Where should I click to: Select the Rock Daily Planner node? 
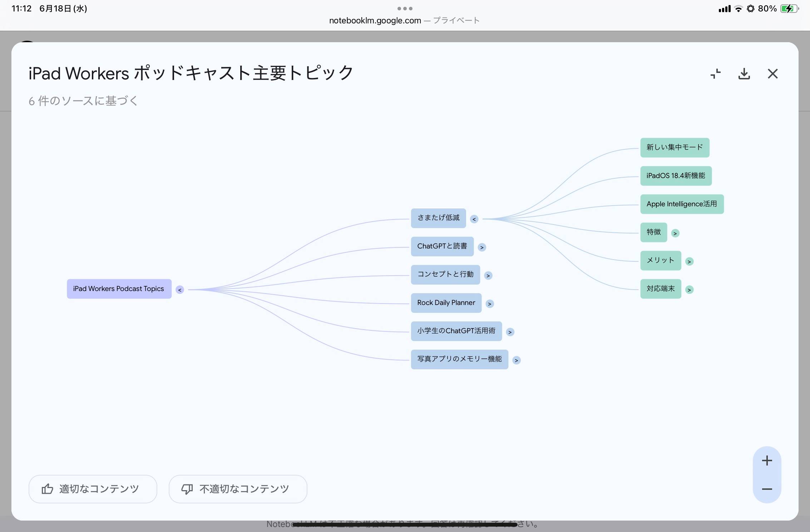446,303
